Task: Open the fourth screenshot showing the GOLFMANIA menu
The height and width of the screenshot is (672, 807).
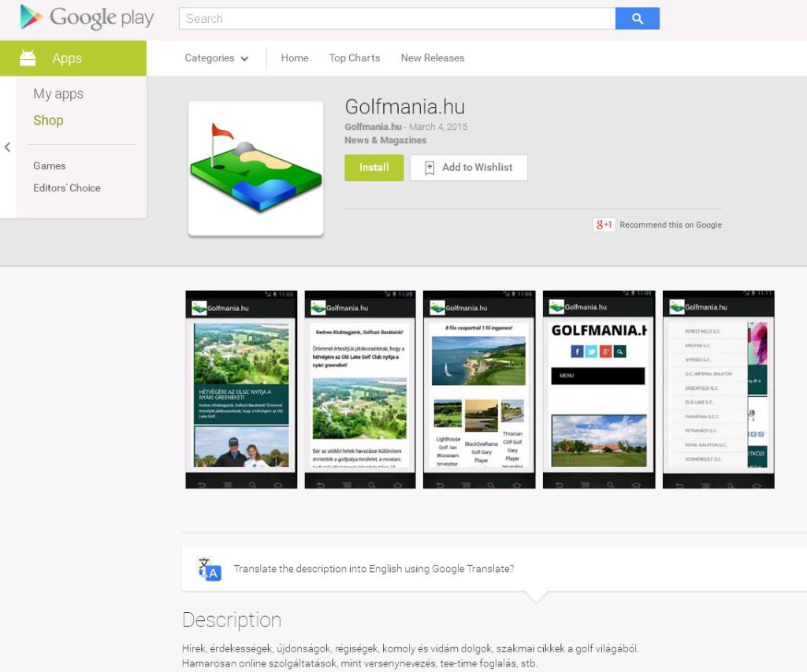Action: coord(599,389)
